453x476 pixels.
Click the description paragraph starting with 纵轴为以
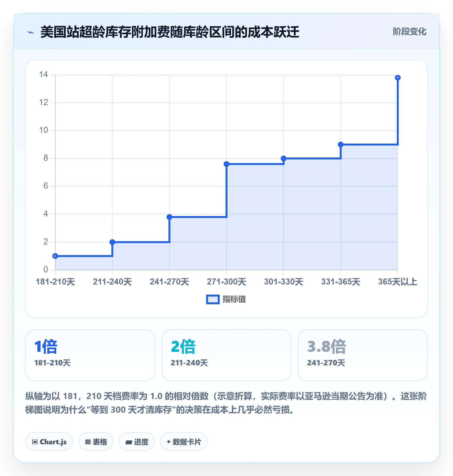coord(226,403)
